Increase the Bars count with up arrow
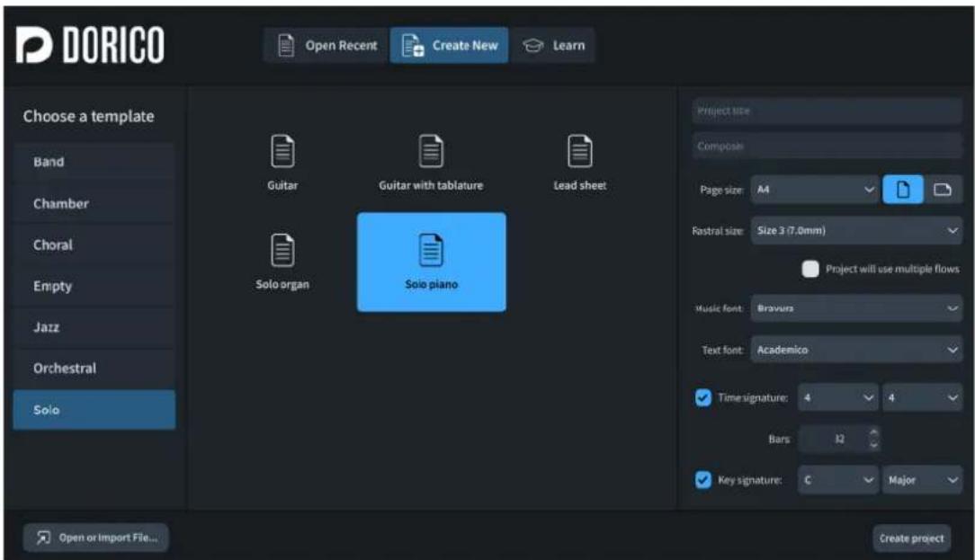The width and height of the screenshot is (975, 560). 873,432
